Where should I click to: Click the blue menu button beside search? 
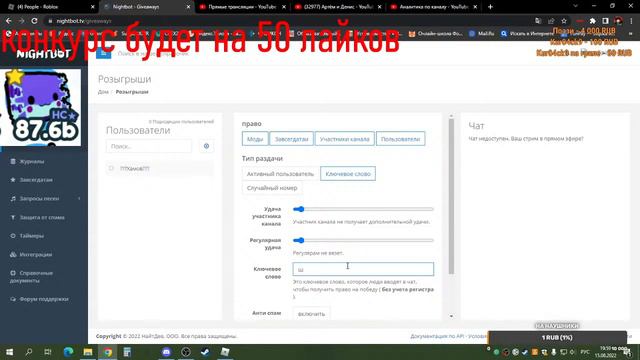(x=103, y=53)
